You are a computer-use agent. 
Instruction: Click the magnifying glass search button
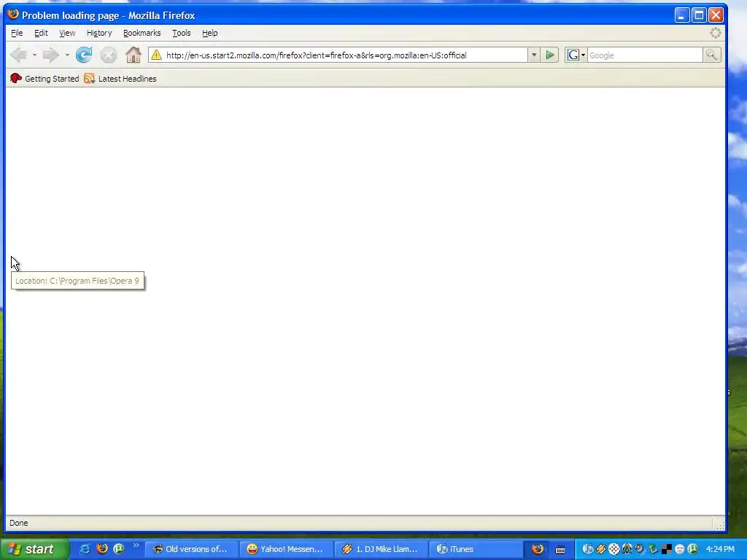point(711,55)
